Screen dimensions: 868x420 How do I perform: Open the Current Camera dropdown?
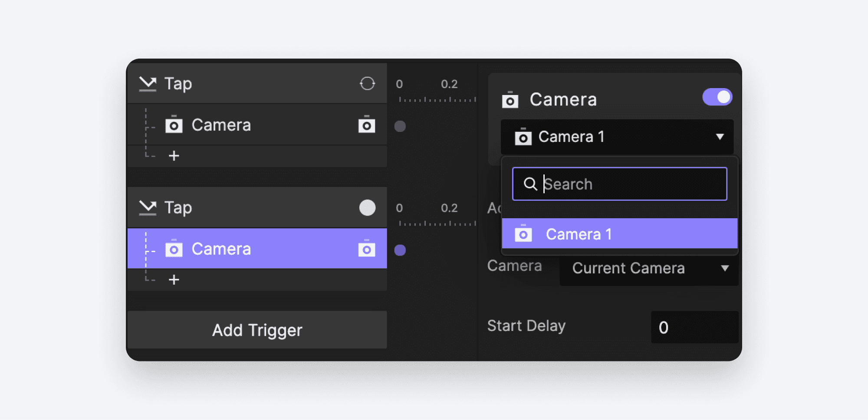pyautogui.click(x=726, y=269)
